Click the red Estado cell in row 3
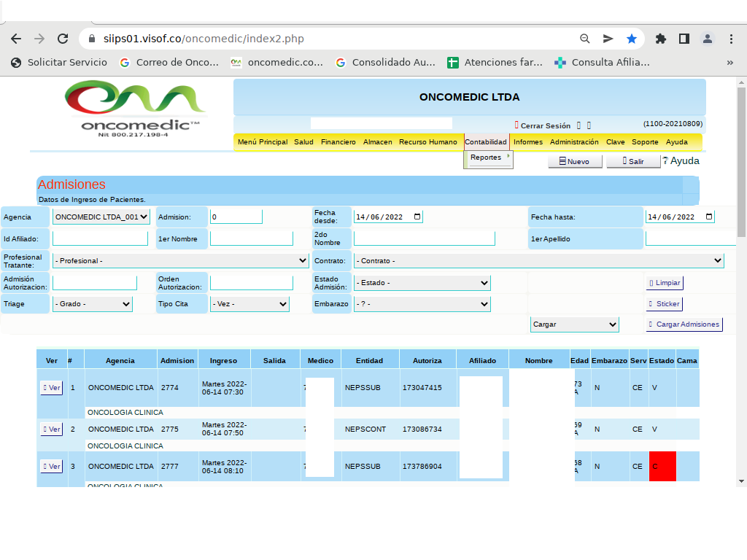Screen dimensions: 747x560 click(662, 466)
